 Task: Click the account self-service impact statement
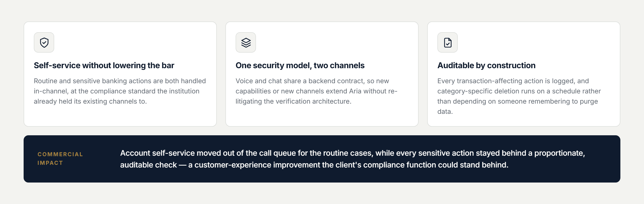[352, 159]
